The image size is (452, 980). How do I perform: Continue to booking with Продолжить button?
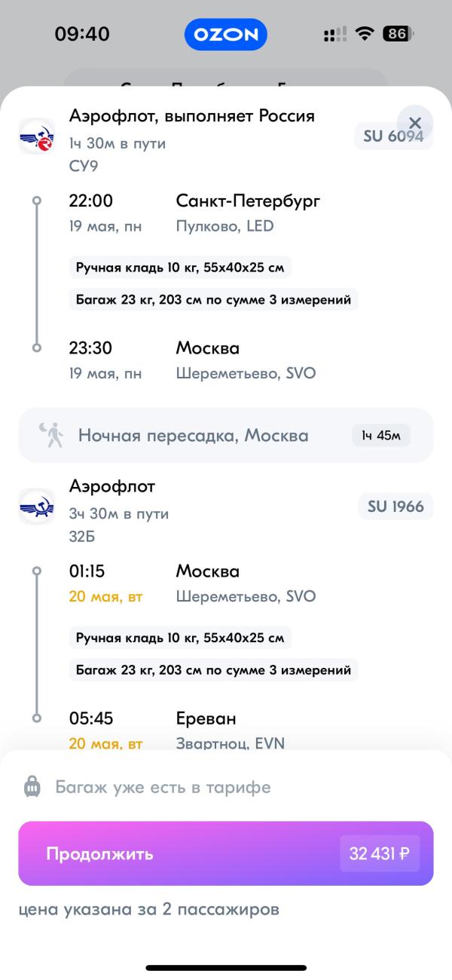[226, 853]
